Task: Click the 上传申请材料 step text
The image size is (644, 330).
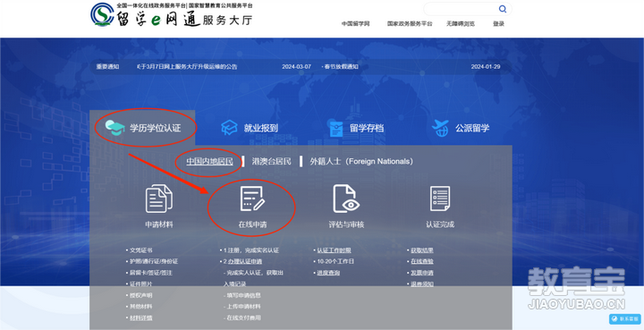Action: pyautogui.click(x=243, y=306)
